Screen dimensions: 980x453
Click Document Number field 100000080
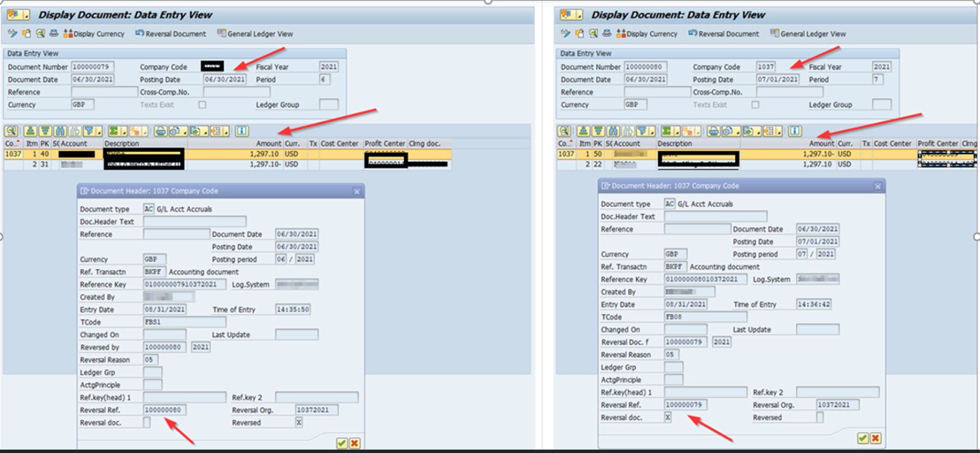645,67
